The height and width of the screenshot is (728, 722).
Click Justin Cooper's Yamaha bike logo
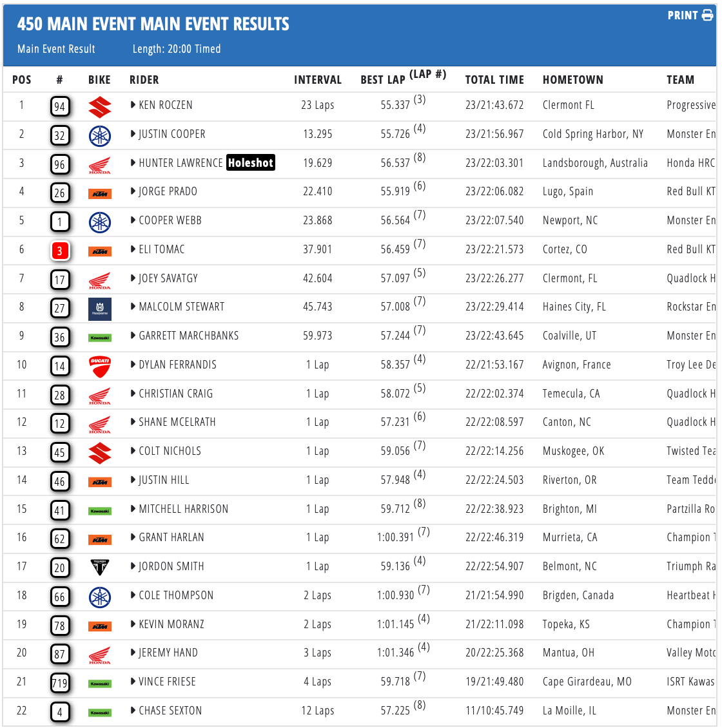pos(100,135)
